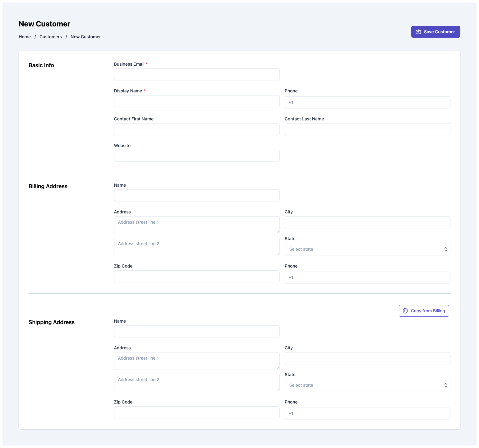Open the Billing Address State dropdown

367,249
